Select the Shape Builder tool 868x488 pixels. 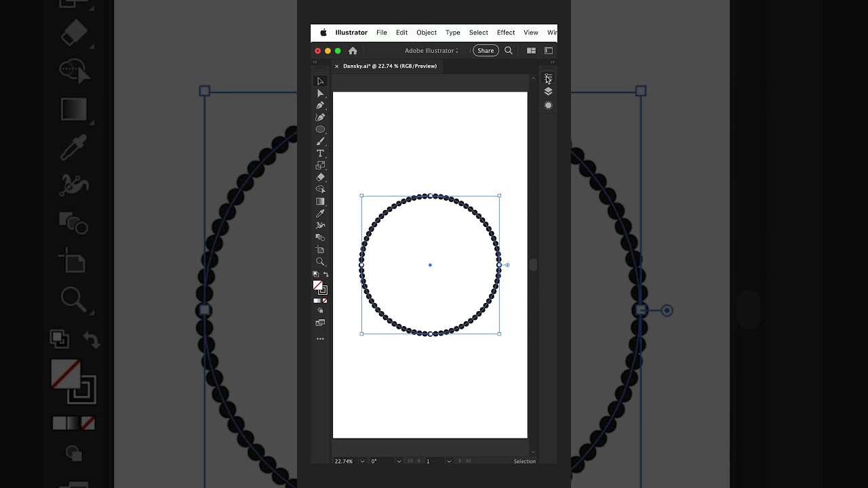[x=320, y=189]
